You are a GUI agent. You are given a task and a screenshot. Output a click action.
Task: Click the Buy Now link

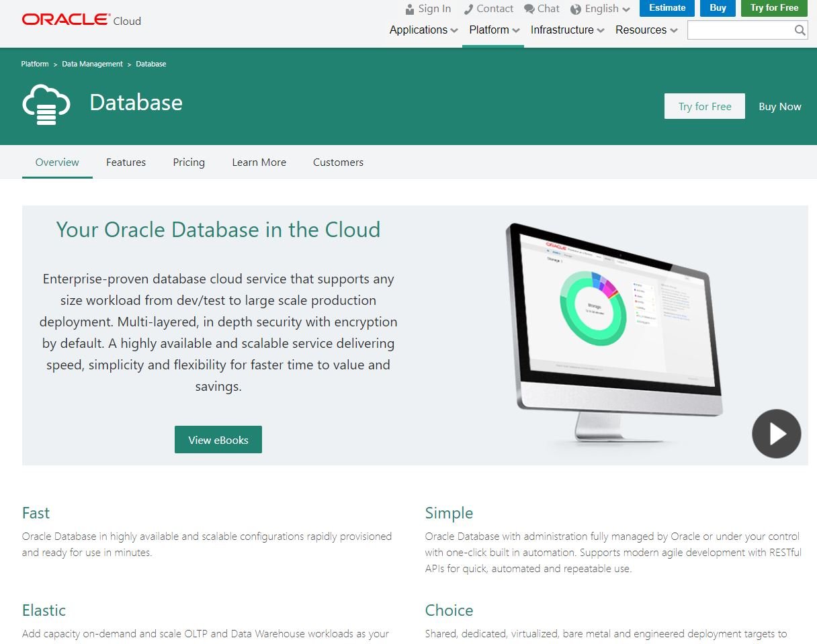780,106
